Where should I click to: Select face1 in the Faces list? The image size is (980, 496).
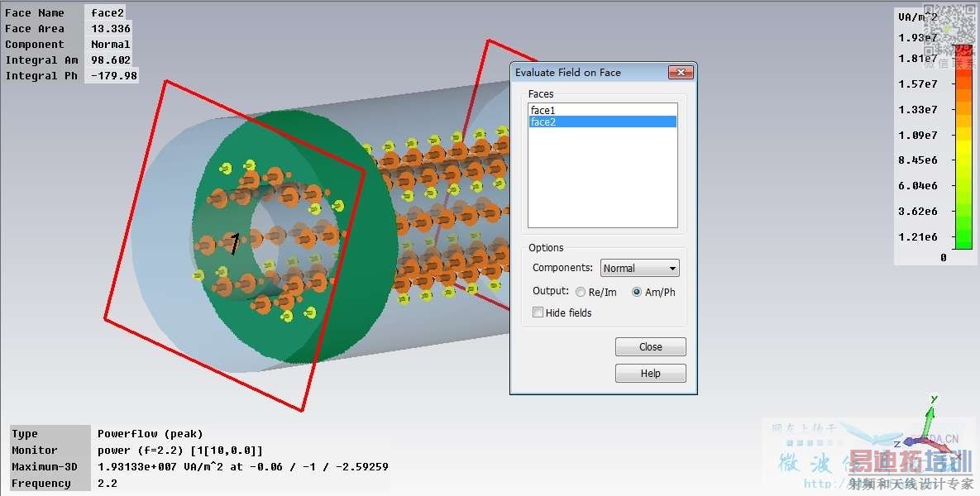coord(603,111)
